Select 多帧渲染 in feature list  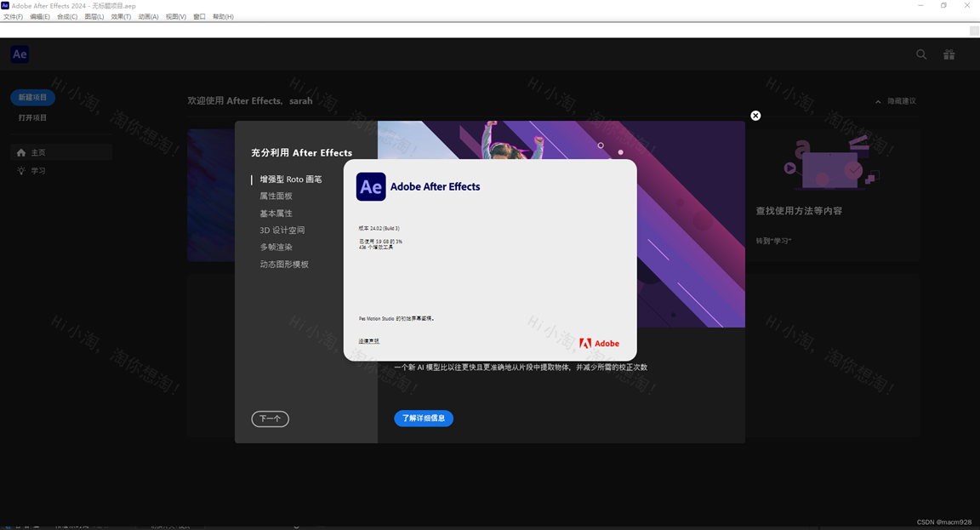click(276, 248)
